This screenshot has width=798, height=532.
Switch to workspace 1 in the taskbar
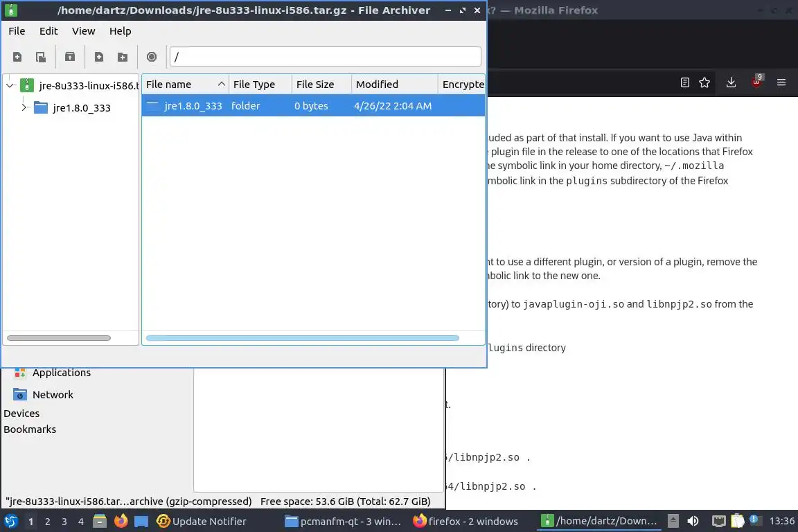31,522
